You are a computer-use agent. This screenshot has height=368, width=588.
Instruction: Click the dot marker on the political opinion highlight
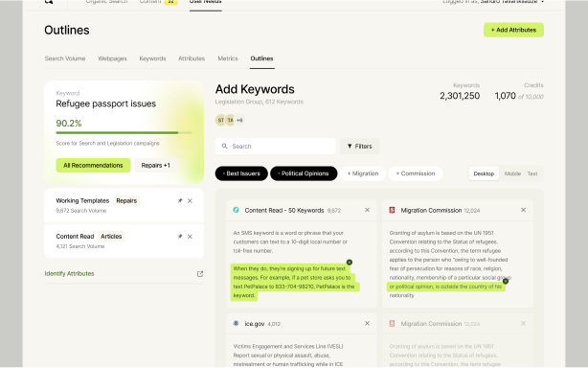506,281
